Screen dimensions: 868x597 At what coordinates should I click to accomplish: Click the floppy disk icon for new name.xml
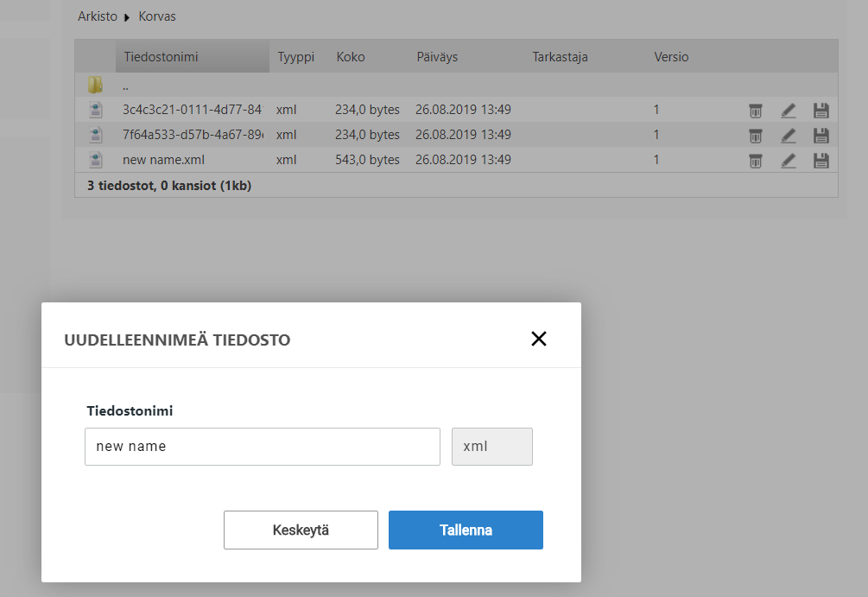(x=821, y=161)
